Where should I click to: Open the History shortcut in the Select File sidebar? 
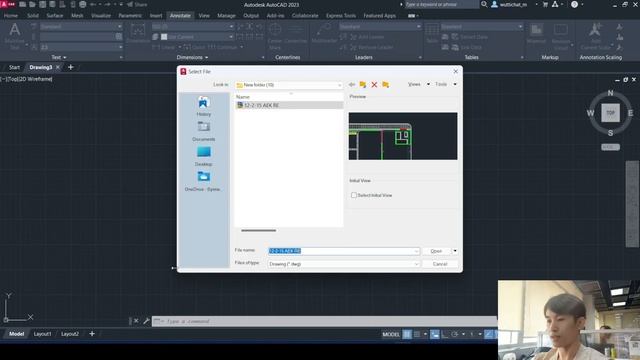pos(203,106)
